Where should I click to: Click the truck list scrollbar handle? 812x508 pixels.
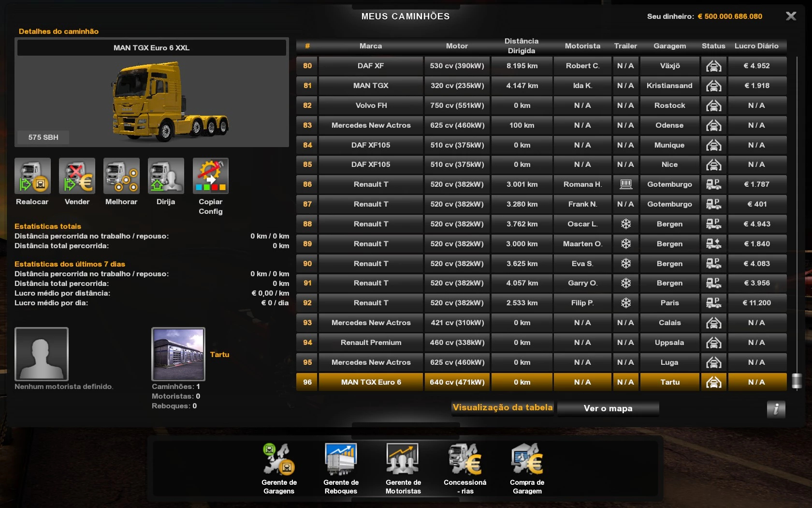[x=797, y=381]
